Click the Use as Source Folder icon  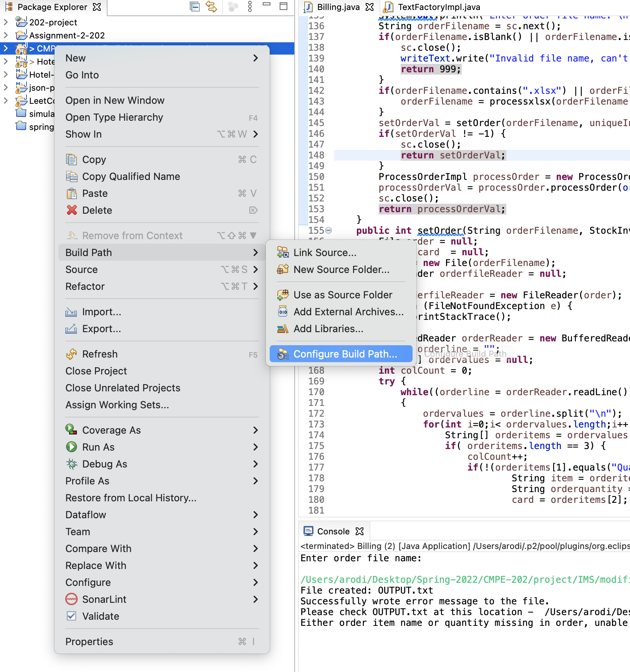pyautogui.click(x=283, y=294)
